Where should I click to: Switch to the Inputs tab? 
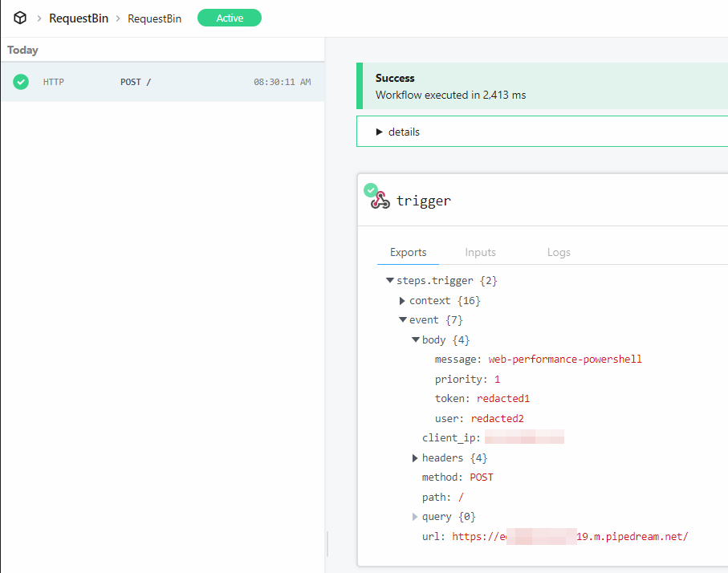480,252
